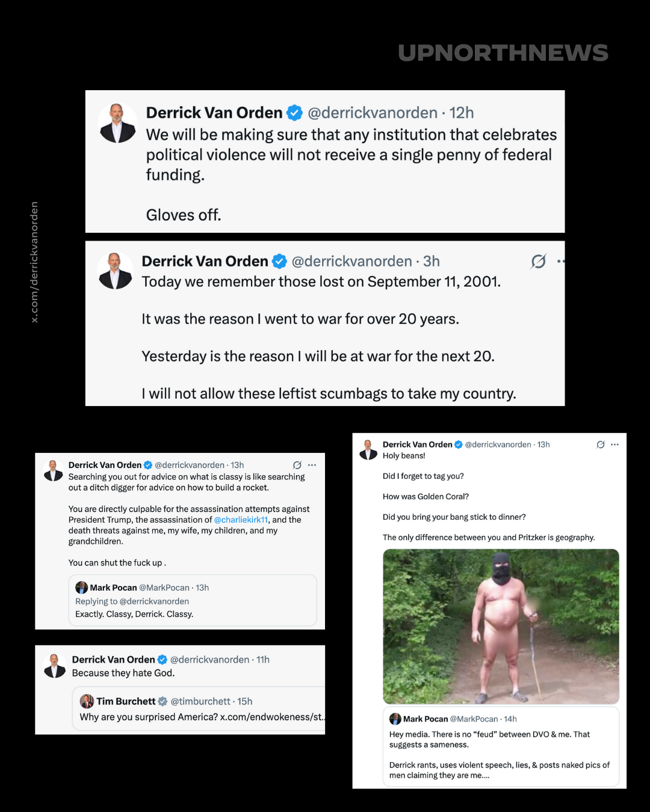This screenshot has height=812, width=650.
Task: Open more options on the September 11 tweet
Action: point(561,261)
